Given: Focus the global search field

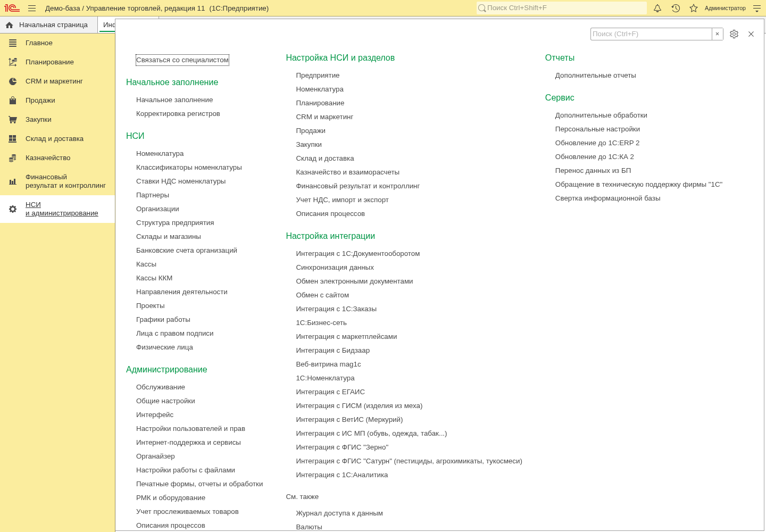Looking at the screenshot, I should click(x=562, y=8).
